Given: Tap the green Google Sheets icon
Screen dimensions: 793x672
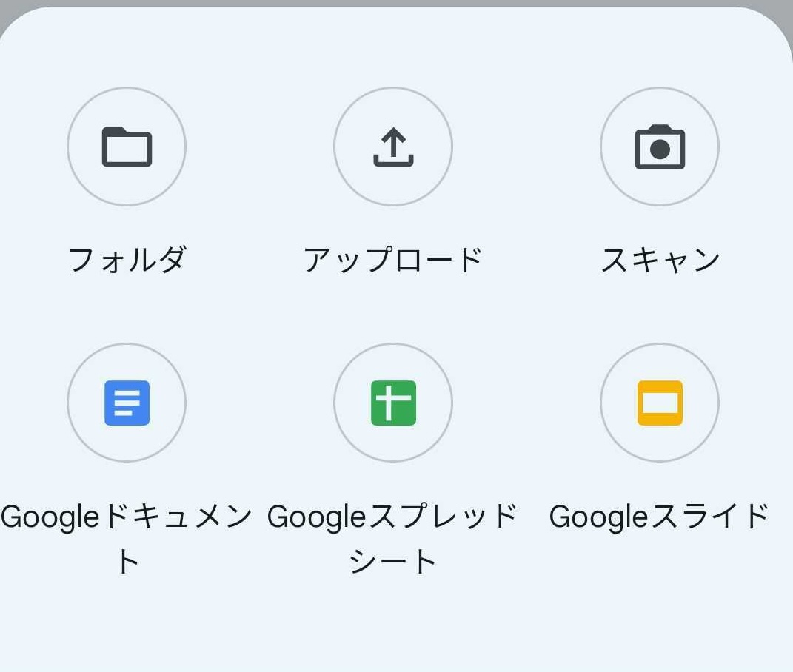Looking at the screenshot, I should pos(393,403).
